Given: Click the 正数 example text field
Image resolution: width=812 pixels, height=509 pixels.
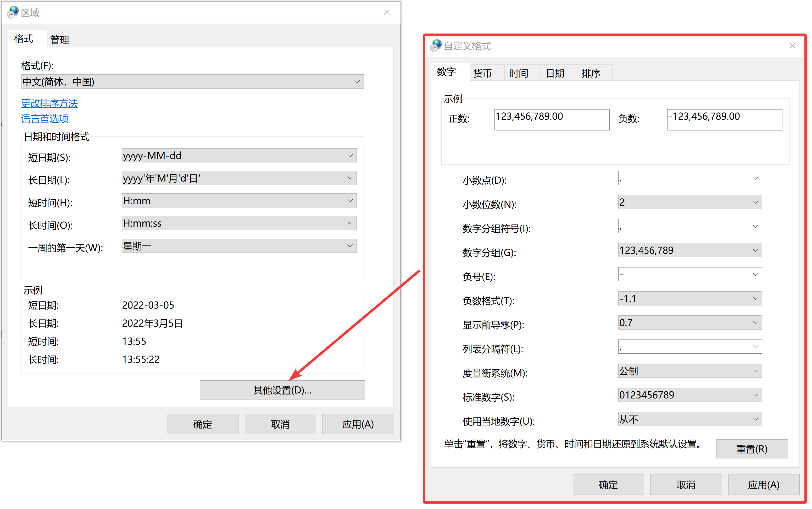Looking at the screenshot, I should pyautogui.click(x=551, y=119).
